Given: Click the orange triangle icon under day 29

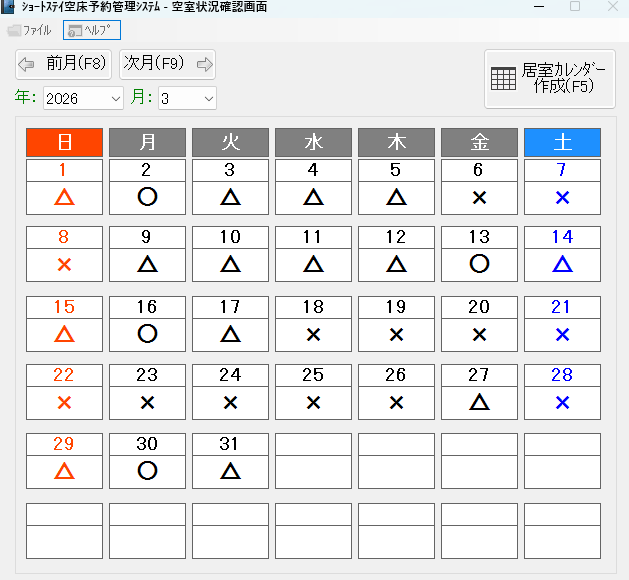Looking at the screenshot, I should click(x=64, y=470).
